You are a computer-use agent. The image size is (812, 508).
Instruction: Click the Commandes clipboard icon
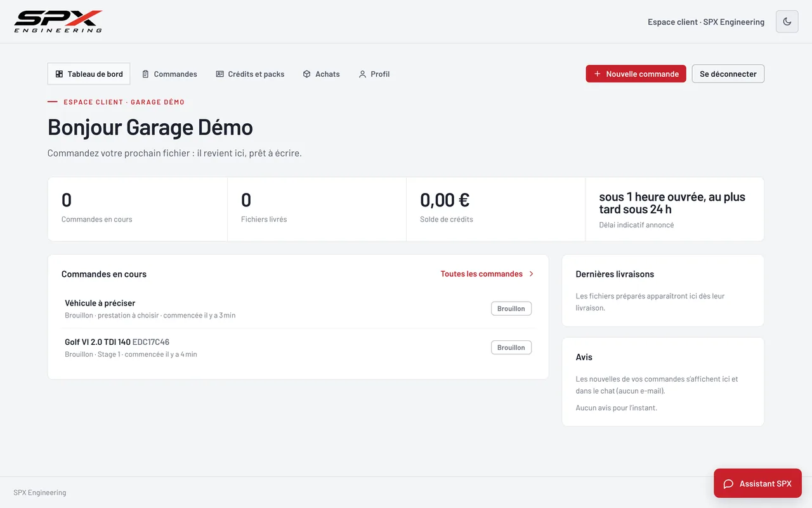(146, 74)
